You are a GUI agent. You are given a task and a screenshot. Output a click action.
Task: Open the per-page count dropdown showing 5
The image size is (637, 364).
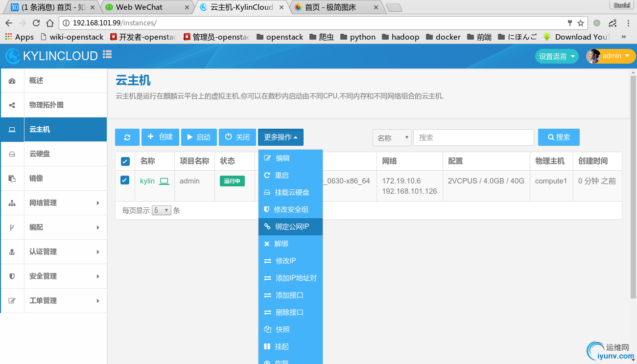[161, 210]
